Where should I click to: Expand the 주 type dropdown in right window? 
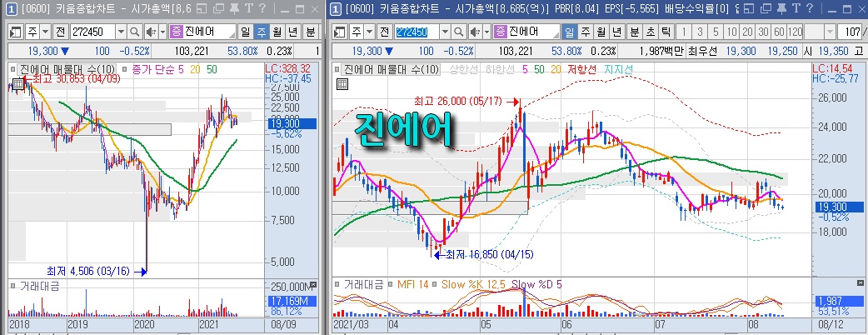[371, 32]
